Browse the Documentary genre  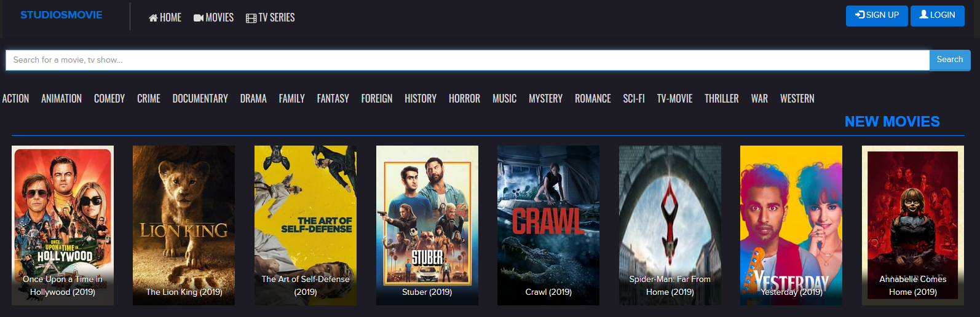pyautogui.click(x=200, y=99)
